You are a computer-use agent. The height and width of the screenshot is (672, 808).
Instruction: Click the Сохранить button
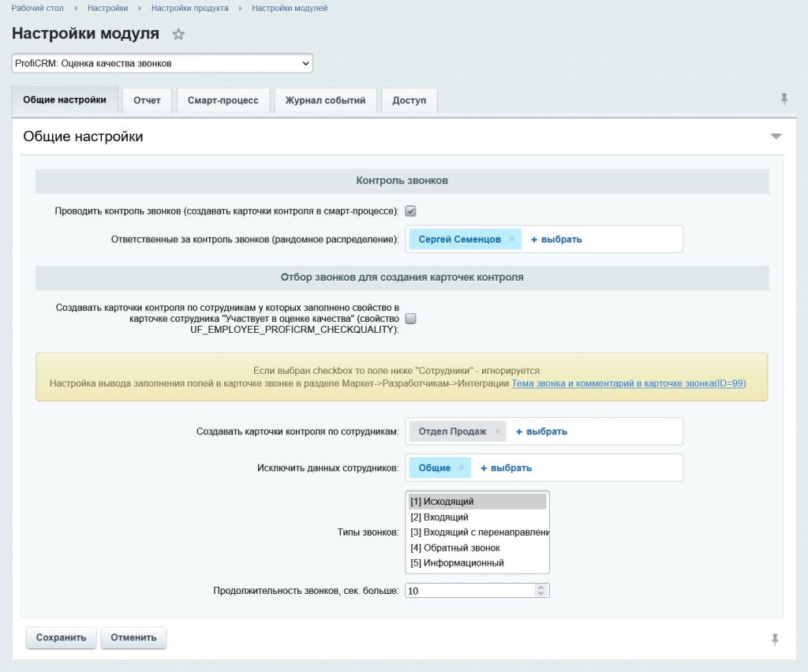[61, 637]
